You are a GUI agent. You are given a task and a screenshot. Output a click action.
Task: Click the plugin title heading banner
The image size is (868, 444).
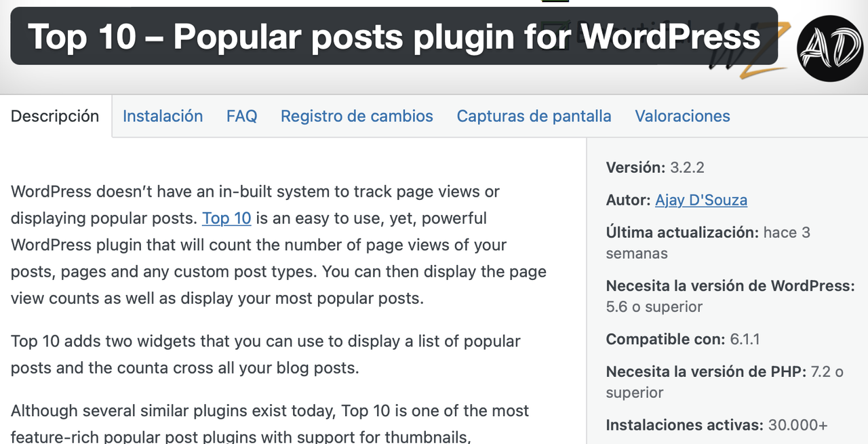tap(394, 36)
